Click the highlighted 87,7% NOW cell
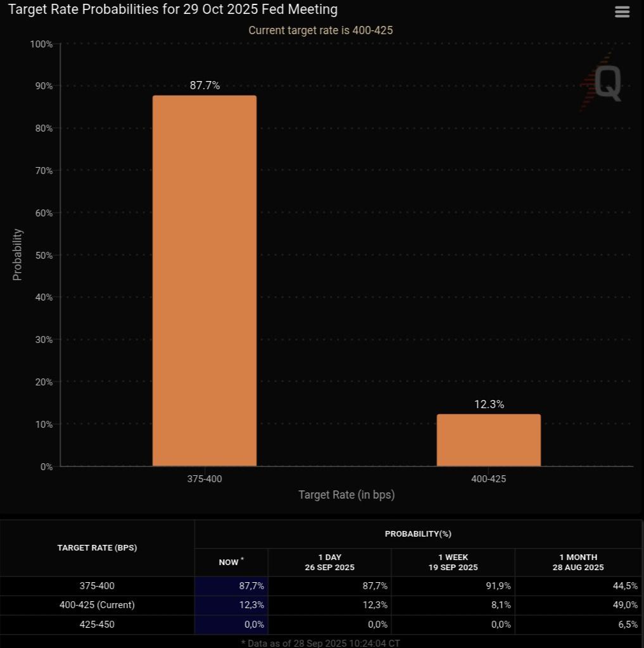The width and height of the screenshot is (644, 648). pos(251,586)
